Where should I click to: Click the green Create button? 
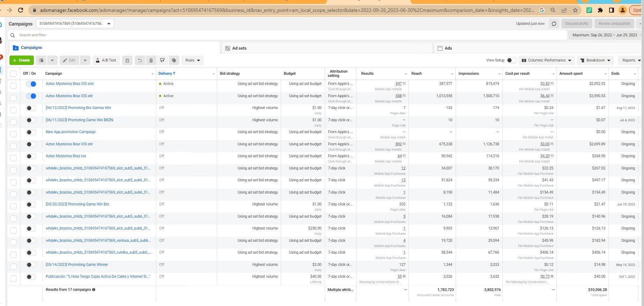tap(22, 60)
